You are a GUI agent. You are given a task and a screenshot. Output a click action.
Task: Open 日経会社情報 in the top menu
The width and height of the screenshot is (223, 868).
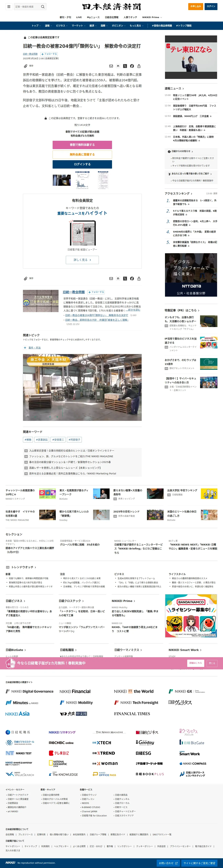tap(111, 17)
